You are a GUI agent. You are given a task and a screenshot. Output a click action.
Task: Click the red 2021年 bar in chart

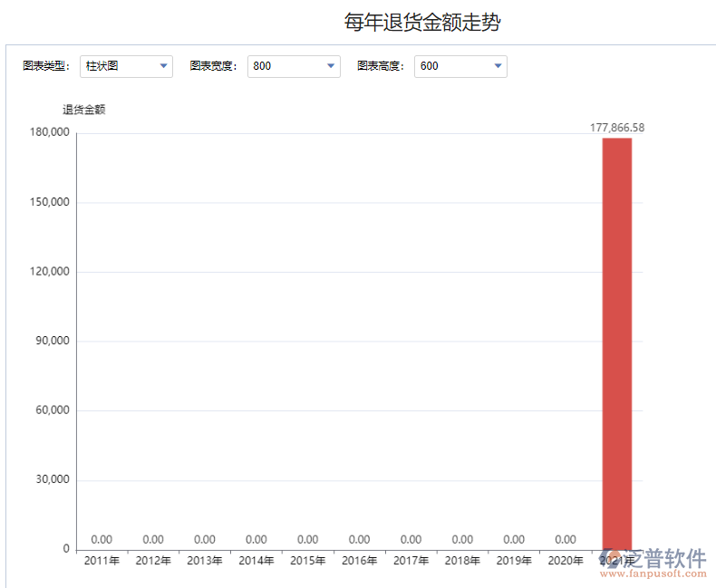[x=617, y=343]
